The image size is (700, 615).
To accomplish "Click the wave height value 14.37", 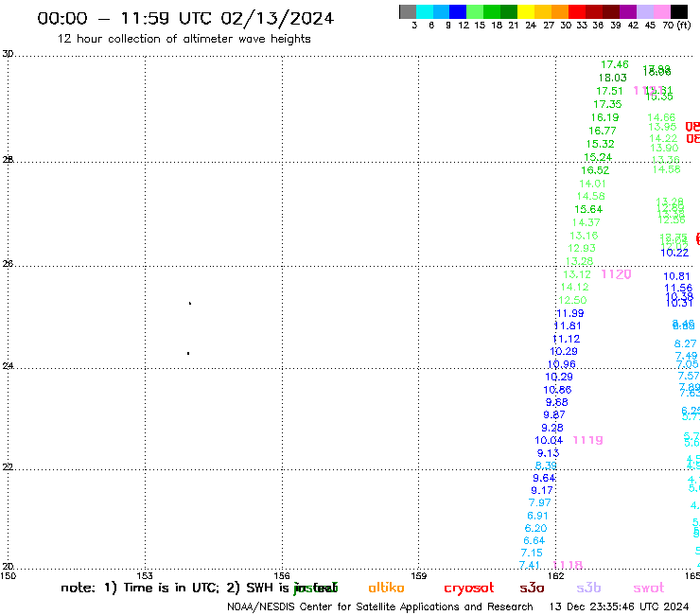I will [x=586, y=222].
